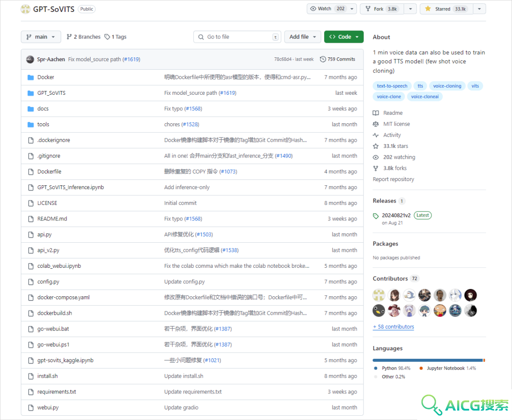Click the docs folder icon
This screenshot has width=512, height=420.
[x=31, y=109]
